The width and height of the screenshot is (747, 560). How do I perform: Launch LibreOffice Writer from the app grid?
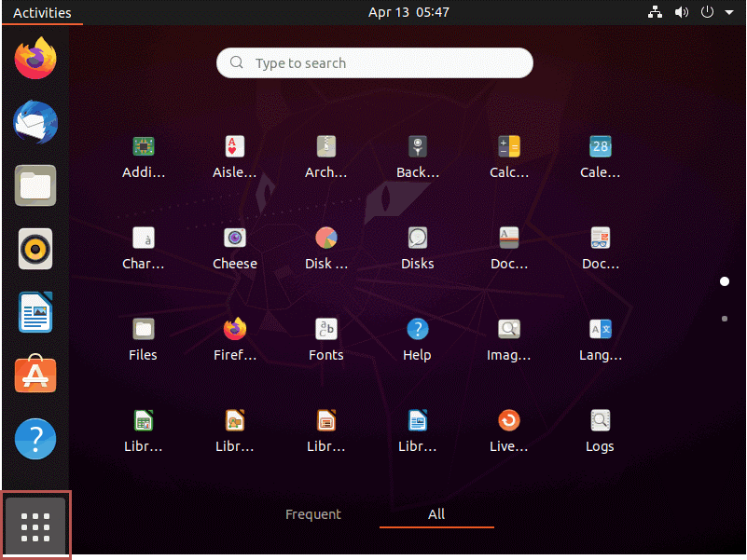coord(417,431)
